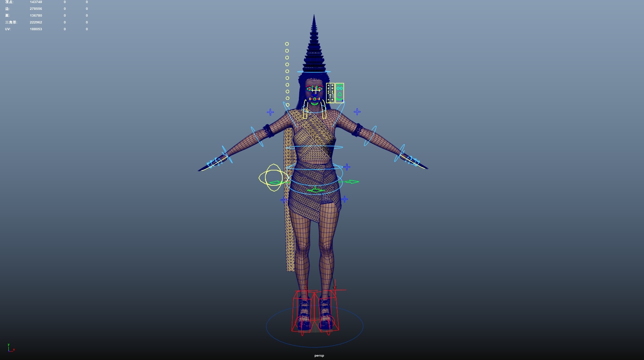Click the XY axis orientation gizmo

[x=11, y=348]
